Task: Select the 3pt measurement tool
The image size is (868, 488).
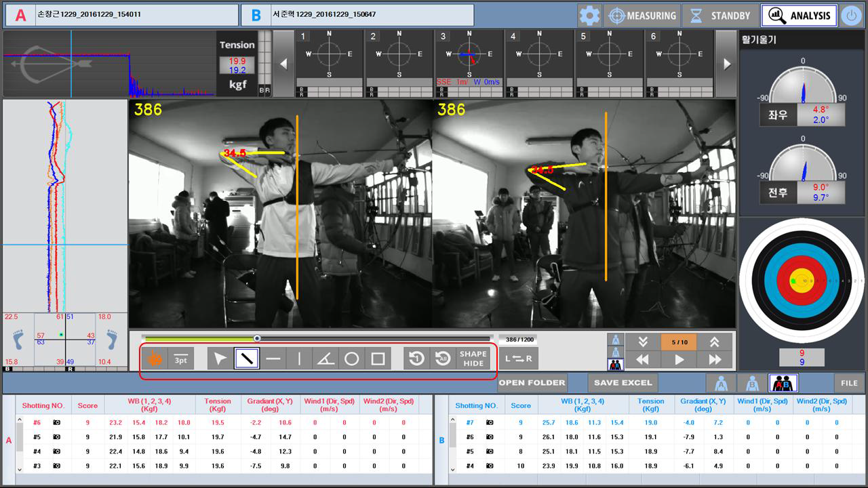Action: pos(181,359)
